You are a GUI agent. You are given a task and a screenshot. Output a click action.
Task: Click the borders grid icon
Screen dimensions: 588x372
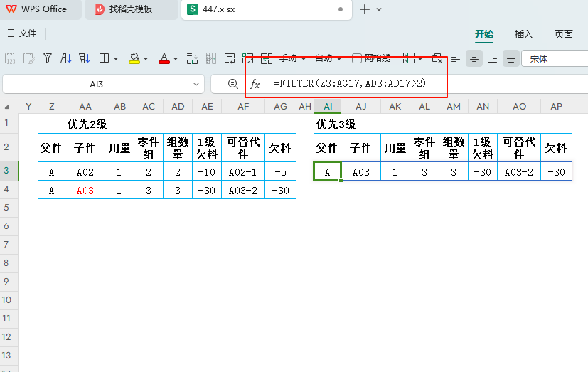(104, 58)
